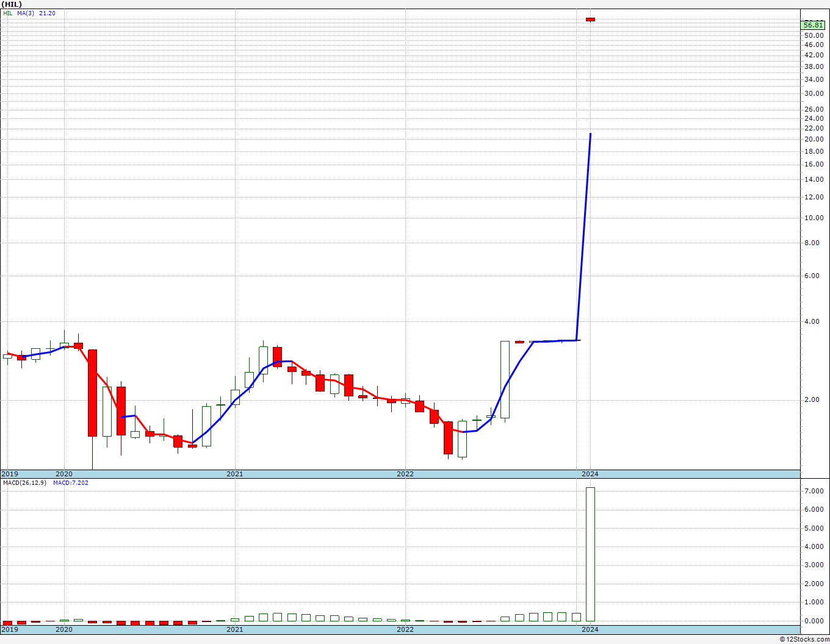Image resolution: width=830 pixels, height=644 pixels.
Task: Click the MACD:7.202 value readout
Action: click(71, 483)
